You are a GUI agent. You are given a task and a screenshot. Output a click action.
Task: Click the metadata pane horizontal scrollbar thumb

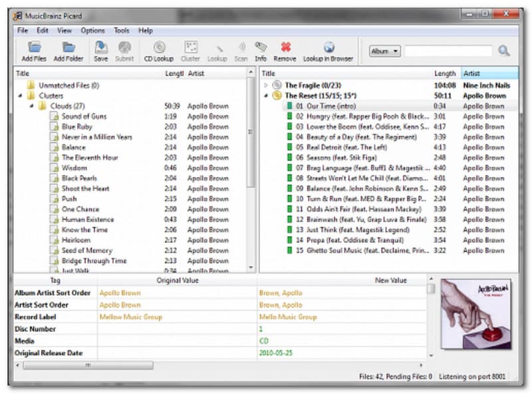point(88,365)
